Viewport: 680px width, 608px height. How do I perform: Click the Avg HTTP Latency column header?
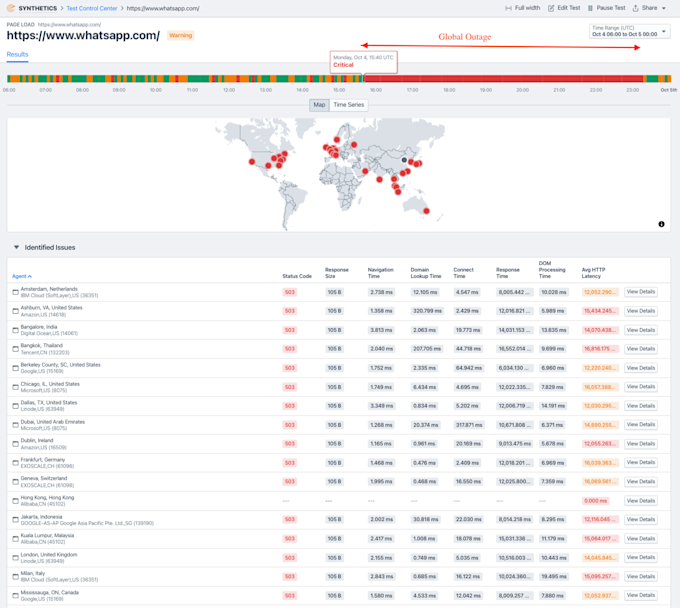[593, 273]
